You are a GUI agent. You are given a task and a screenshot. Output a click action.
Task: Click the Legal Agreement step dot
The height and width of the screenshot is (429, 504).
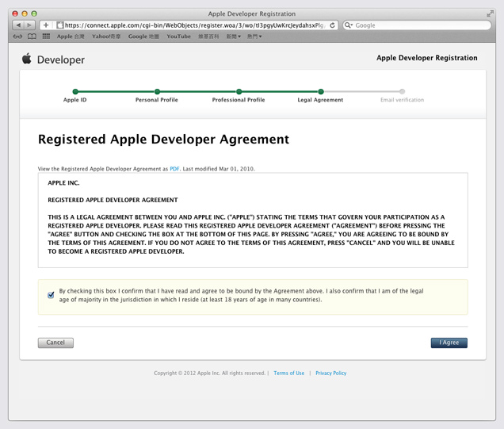point(321,91)
